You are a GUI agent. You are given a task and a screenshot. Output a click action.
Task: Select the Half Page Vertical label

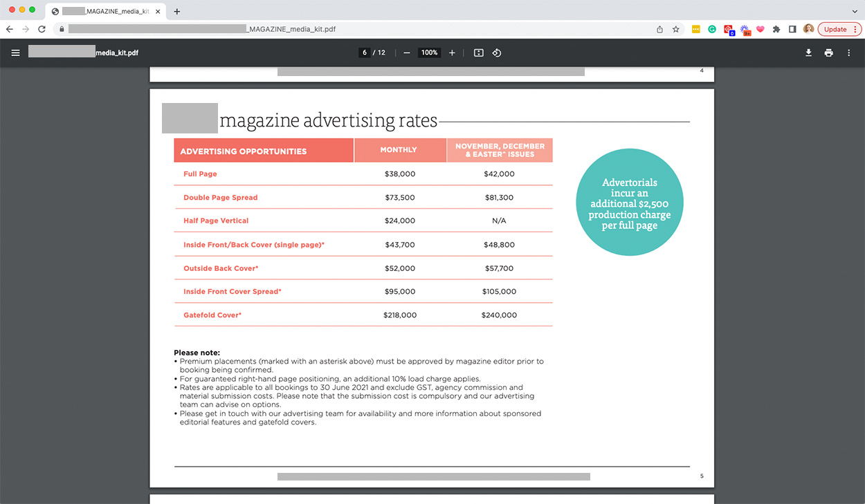[x=216, y=221]
